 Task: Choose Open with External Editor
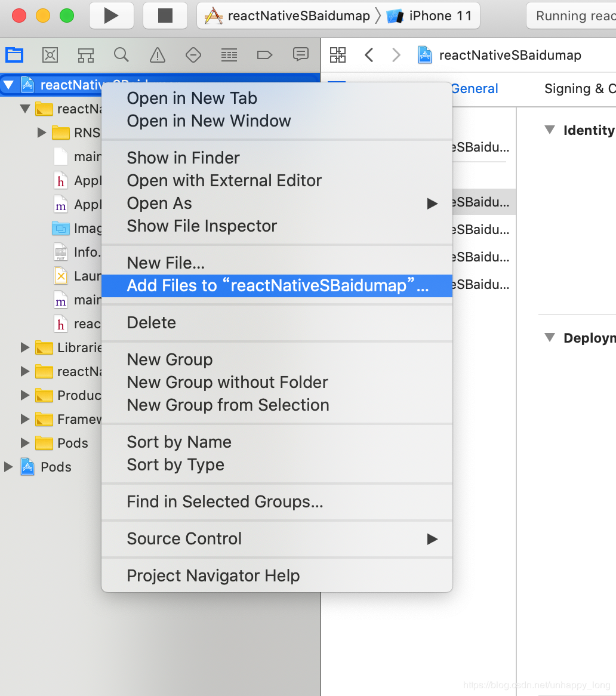pyautogui.click(x=277, y=180)
